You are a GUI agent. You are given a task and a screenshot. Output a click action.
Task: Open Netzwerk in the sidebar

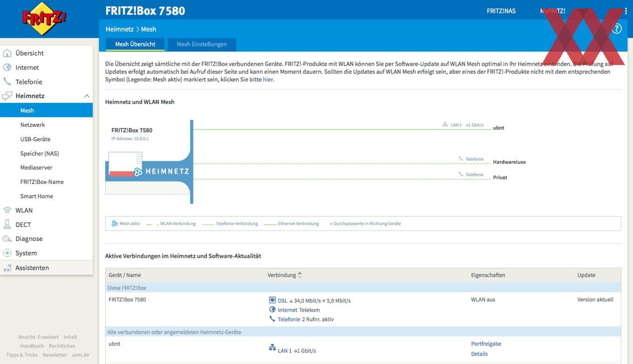(x=33, y=125)
